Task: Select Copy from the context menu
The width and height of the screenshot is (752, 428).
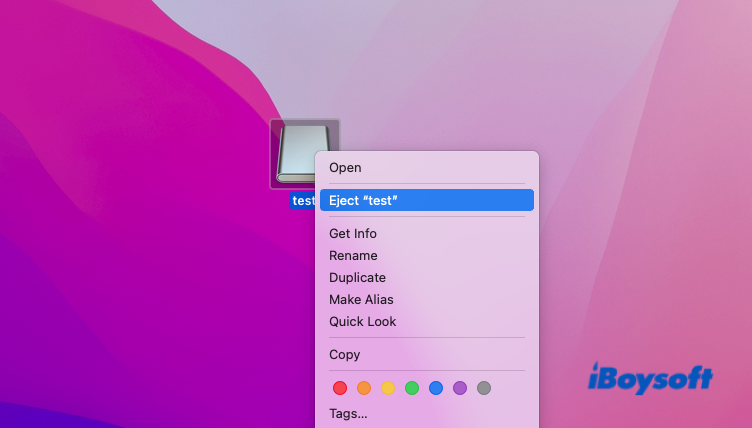Action: click(344, 355)
